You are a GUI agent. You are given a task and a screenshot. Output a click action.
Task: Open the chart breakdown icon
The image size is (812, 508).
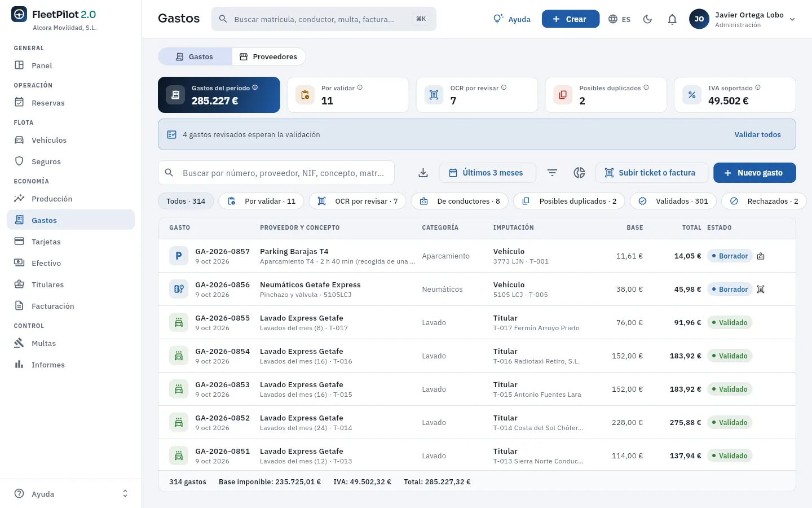[579, 173]
